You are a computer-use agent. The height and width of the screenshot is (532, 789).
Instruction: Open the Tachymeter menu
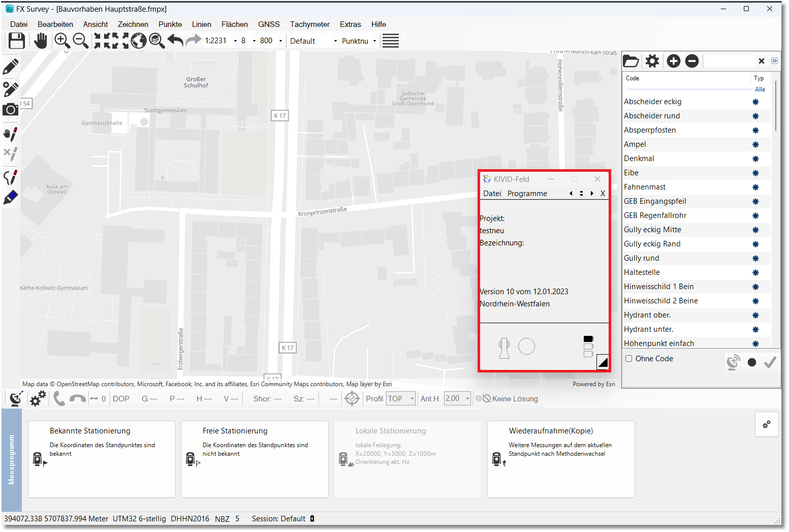(309, 24)
